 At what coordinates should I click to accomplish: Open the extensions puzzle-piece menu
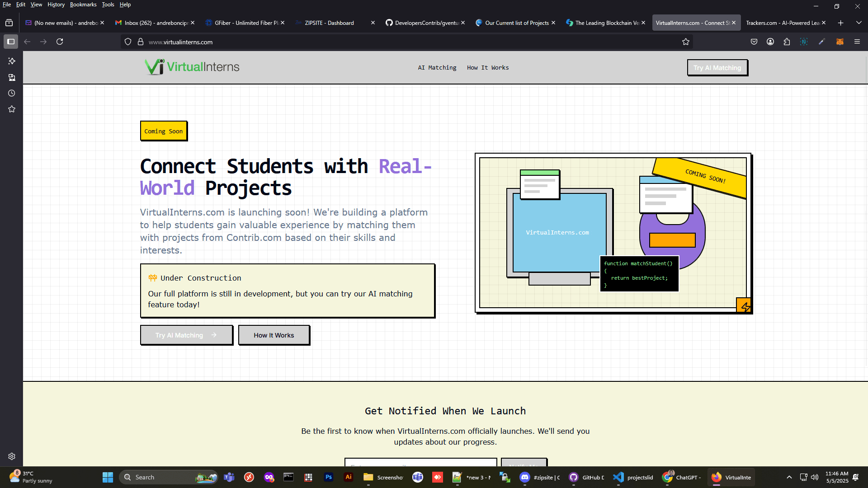[787, 42]
